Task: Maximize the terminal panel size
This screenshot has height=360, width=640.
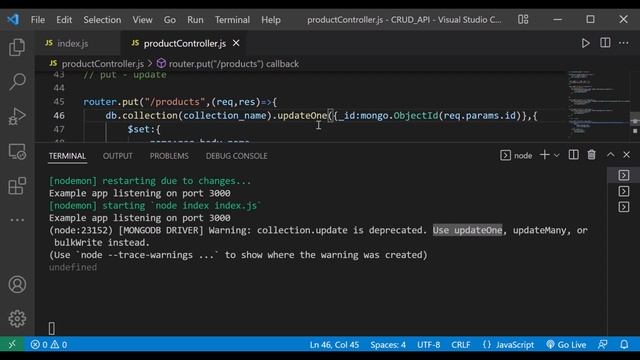Action: coord(611,155)
